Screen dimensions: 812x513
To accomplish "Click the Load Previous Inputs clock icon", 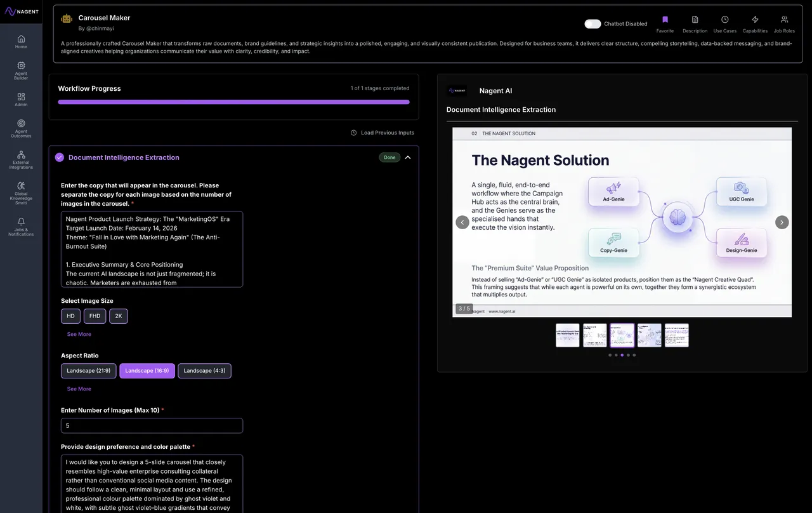I will click(353, 133).
